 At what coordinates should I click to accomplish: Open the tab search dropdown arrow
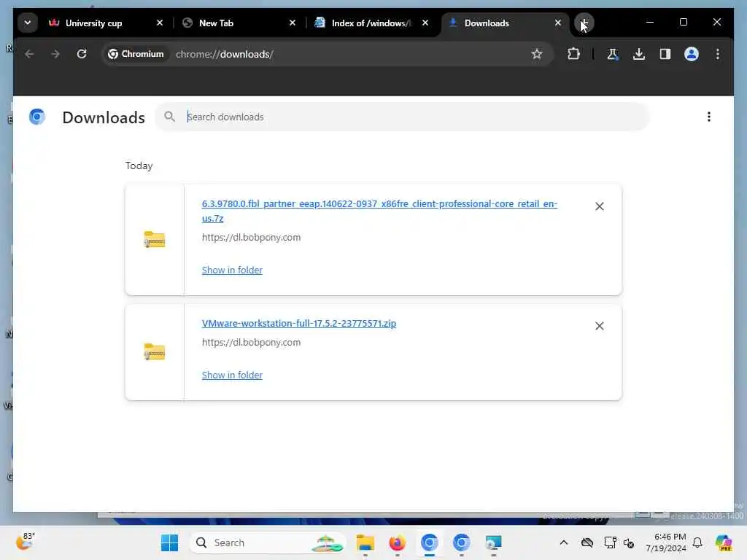click(27, 23)
